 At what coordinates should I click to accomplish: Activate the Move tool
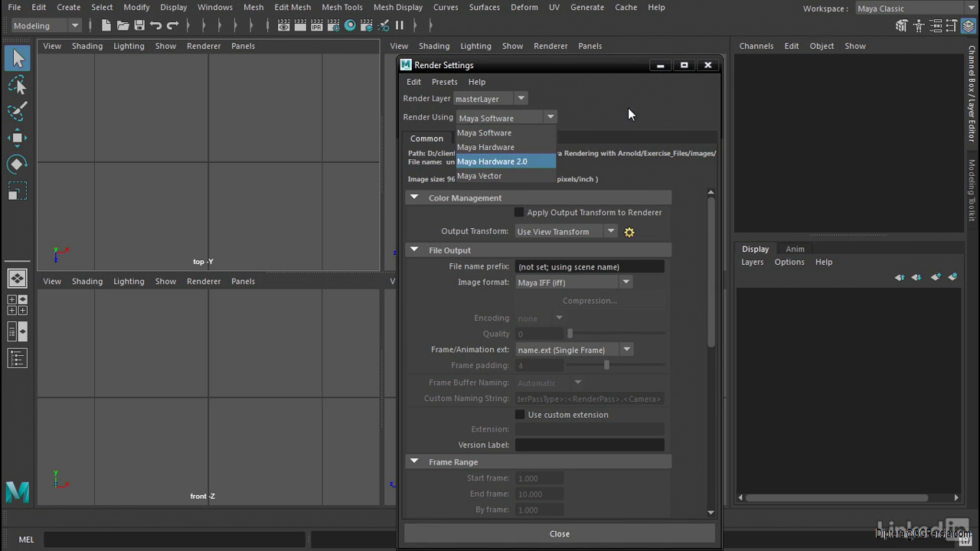18,138
